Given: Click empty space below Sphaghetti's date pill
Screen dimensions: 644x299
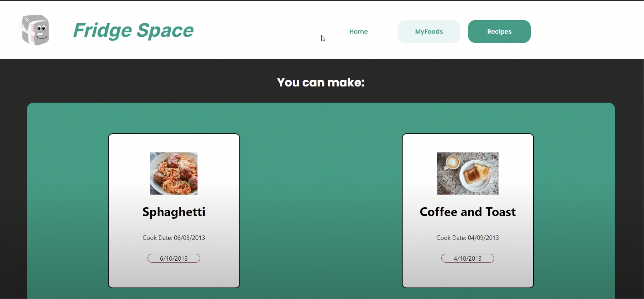Looking at the screenshot, I should coord(174,275).
